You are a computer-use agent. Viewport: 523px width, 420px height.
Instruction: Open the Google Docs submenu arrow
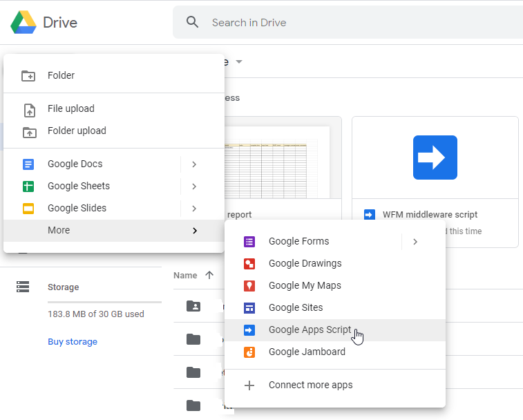pyautogui.click(x=194, y=164)
